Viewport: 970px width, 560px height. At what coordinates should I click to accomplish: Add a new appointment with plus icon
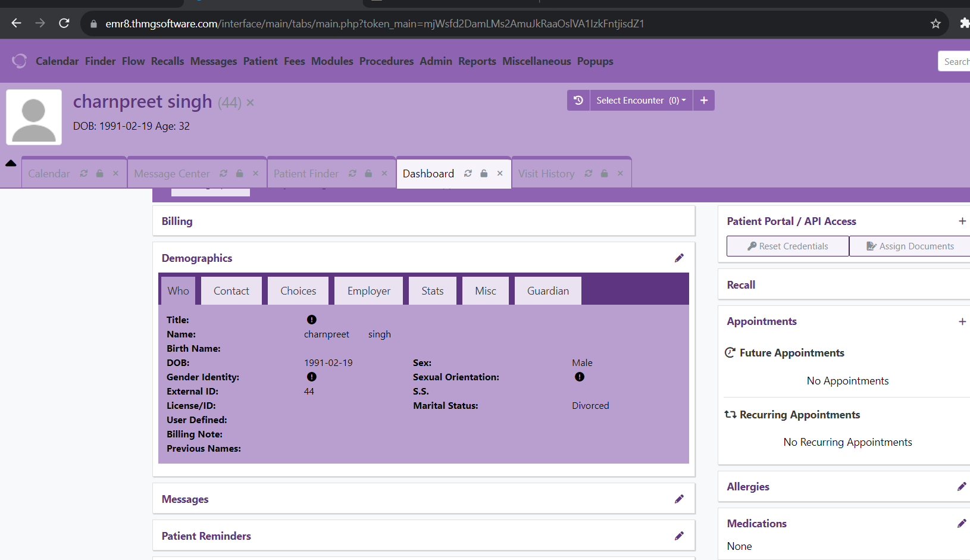[962, 321]
